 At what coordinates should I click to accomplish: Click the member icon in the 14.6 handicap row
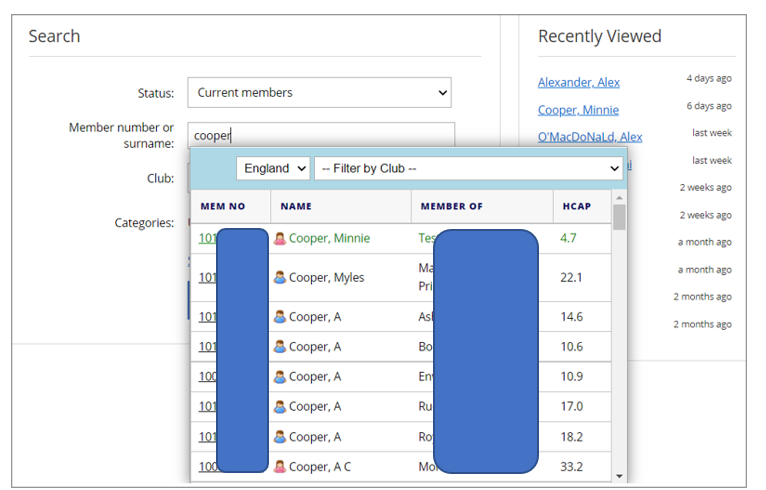click(279, 317)
